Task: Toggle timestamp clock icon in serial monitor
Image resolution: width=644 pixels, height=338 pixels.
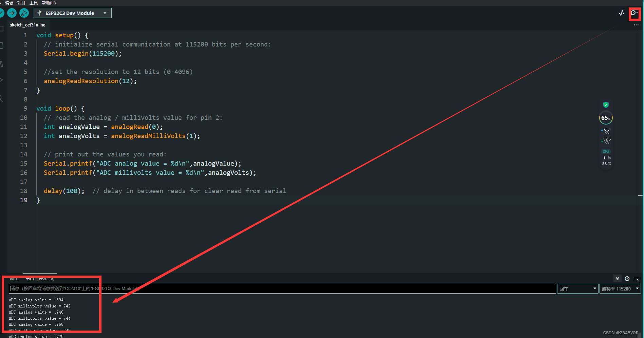Action: [627, 279]
